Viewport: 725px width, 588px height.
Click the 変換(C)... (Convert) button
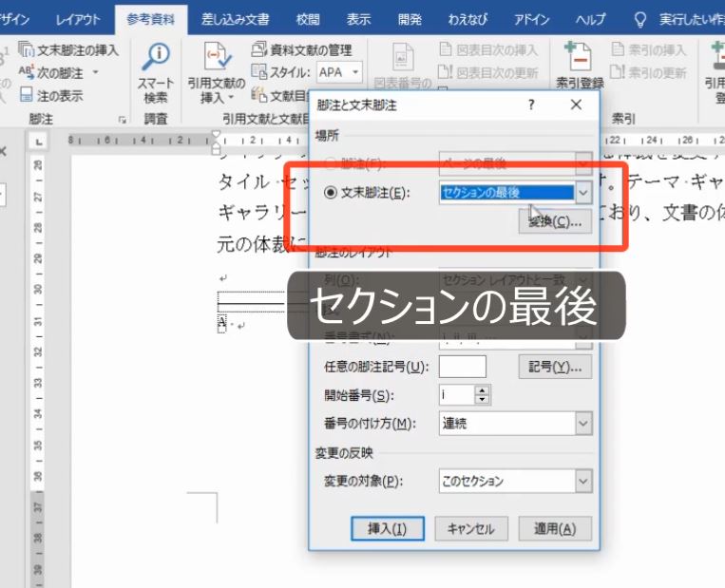[x=555, y=221]
